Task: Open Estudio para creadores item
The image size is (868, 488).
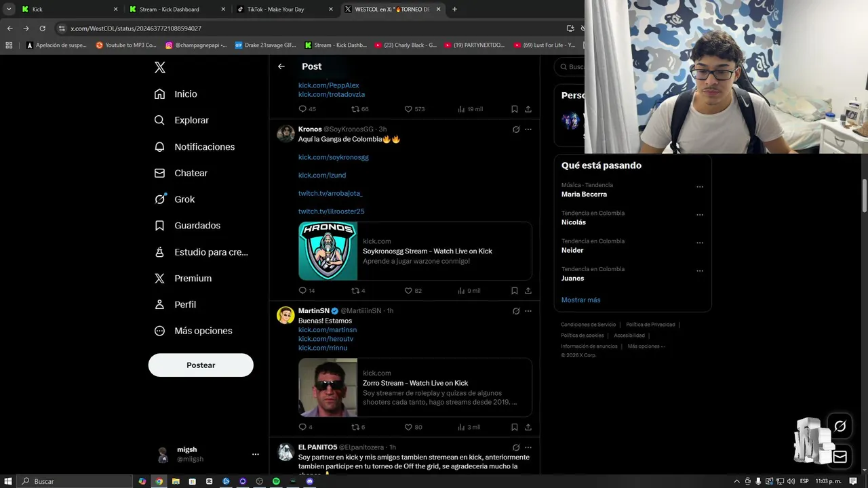Action: [x=201, y=252]
